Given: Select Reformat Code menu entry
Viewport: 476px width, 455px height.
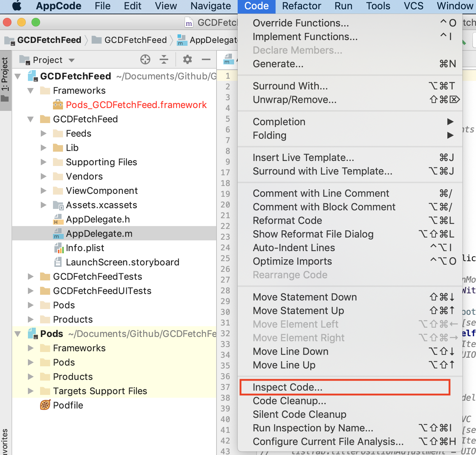Looking at the screenshot, I should pos(287,221).
